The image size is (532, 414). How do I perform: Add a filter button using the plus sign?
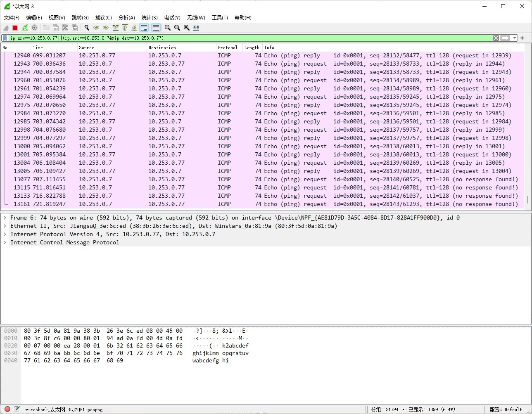(522, 38)
